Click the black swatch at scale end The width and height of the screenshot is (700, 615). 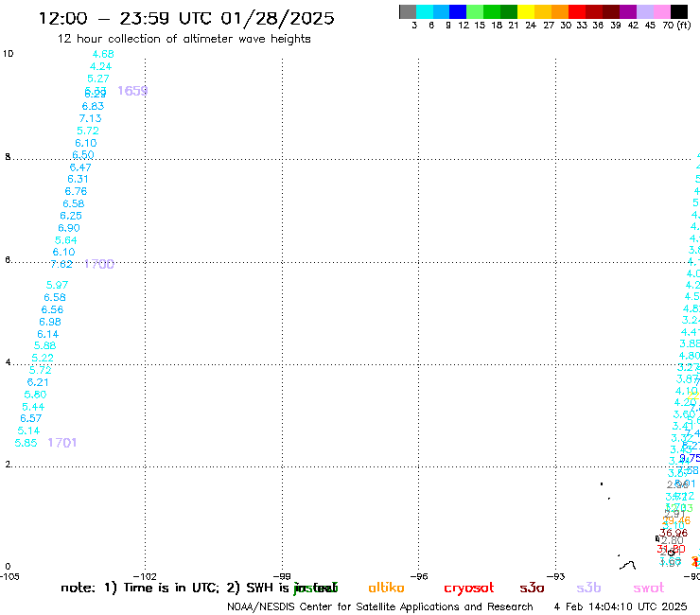[x=679, y=11]
